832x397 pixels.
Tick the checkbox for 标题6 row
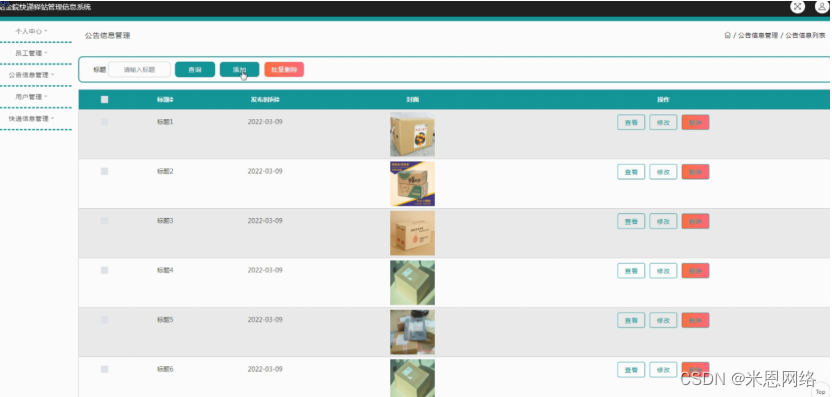(x=105, y=369)
